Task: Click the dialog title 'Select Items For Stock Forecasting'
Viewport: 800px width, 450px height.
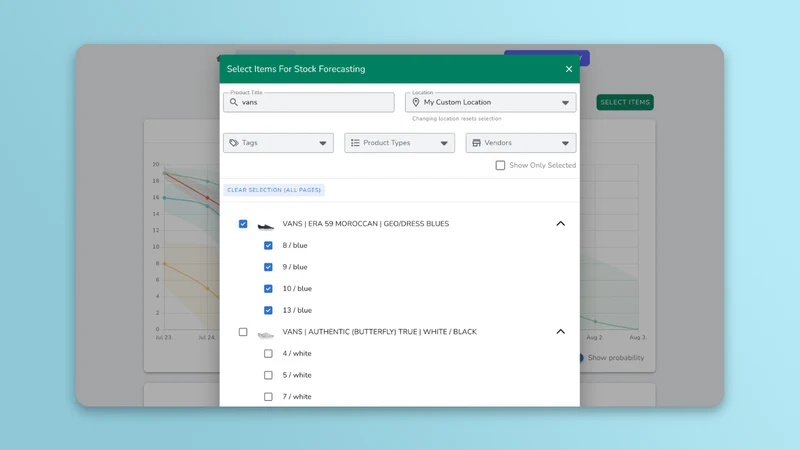Action: 296,69
